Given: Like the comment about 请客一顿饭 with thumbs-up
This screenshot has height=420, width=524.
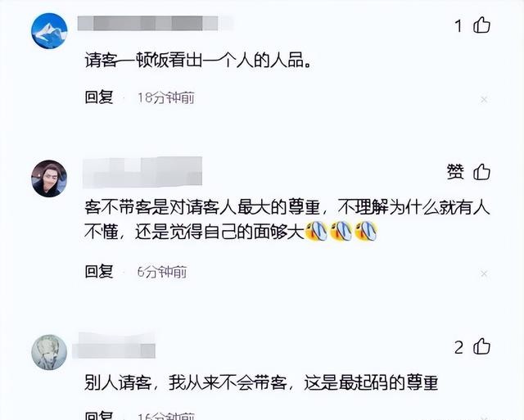Looking at the screenshot, I should tap(481, 25).
